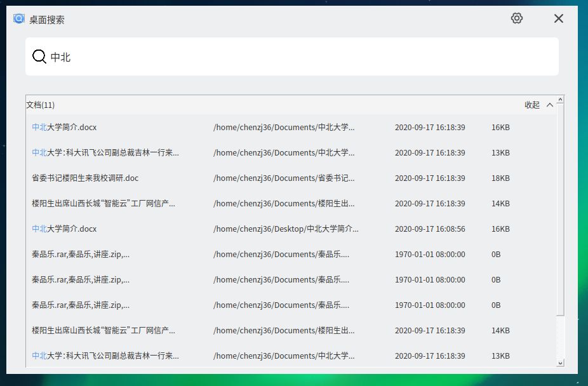Open the topmost 中北大学简介.docx result
588x386 pixels.
(x=64, y=128)
